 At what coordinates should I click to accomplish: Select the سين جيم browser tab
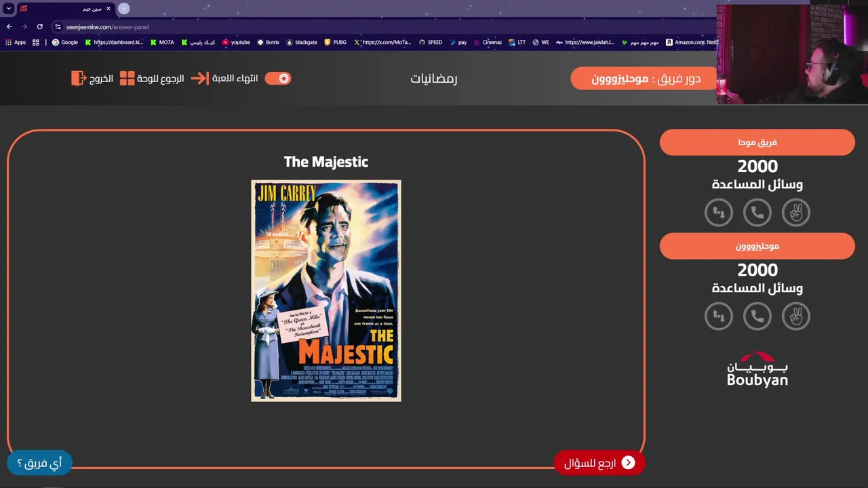tap(66, 9)
